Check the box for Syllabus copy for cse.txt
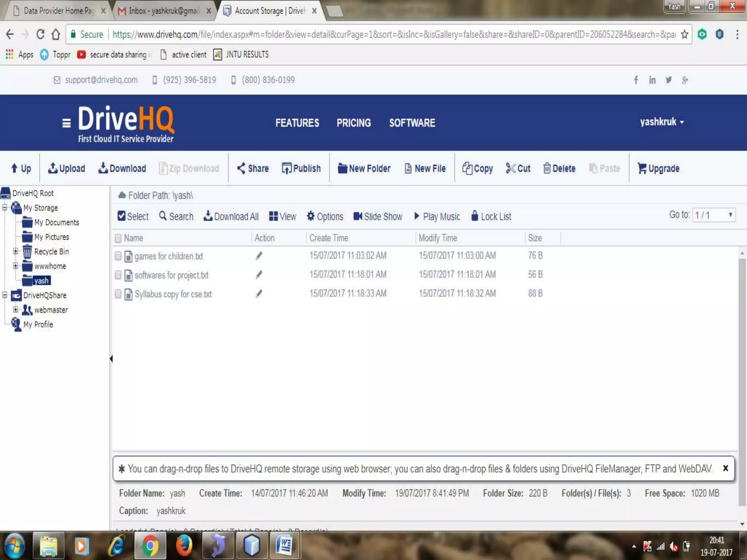Viewport: 747px width, 560px height. click(x=118, y=293)
